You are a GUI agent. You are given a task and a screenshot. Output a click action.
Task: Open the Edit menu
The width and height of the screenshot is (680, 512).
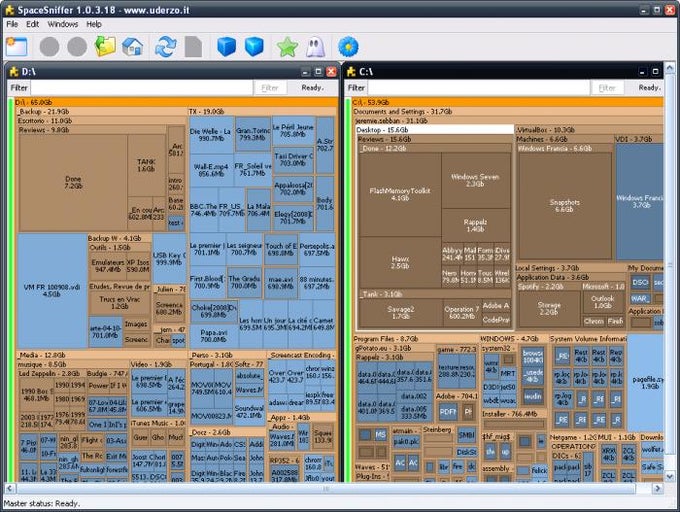coord(33,24)
